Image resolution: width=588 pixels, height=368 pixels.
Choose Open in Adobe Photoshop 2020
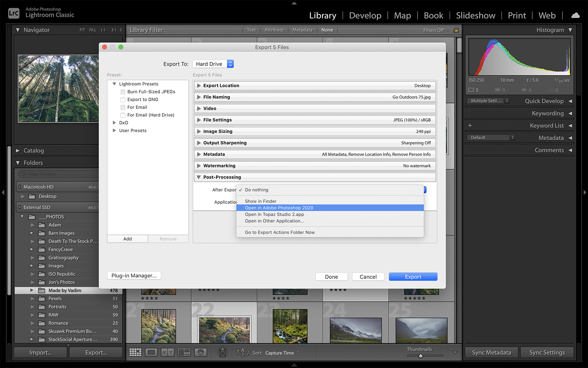(x=330, y=208)
